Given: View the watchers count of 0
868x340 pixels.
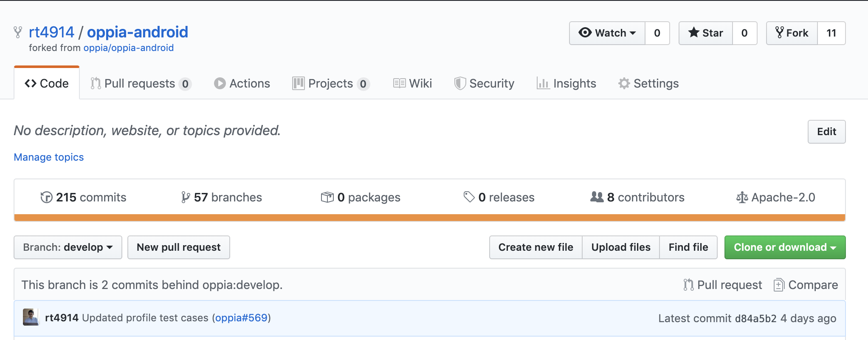Looking at the screenshot, I should tap(657, 33).
